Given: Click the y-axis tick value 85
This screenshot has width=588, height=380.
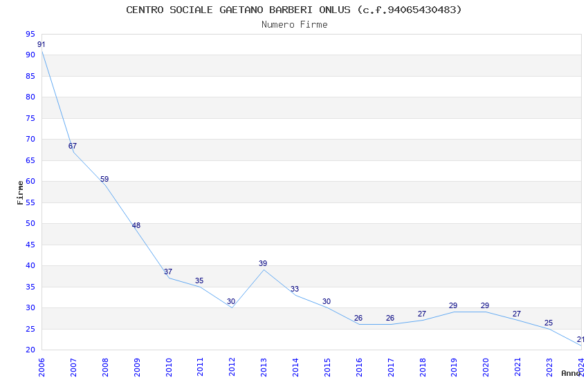Looking at the screenshot, I should [30, 76].
